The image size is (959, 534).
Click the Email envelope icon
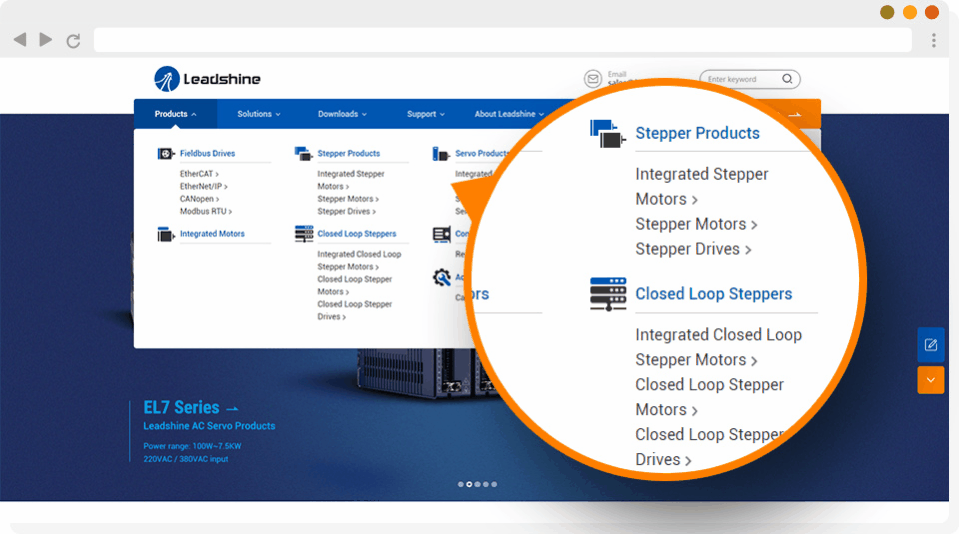593,79
